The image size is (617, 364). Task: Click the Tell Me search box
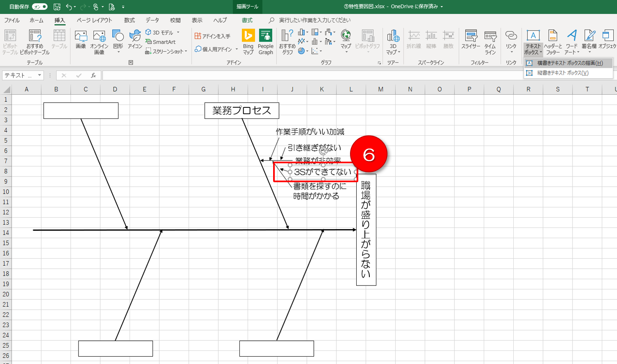pyautogui.click(x=315, y=20)
